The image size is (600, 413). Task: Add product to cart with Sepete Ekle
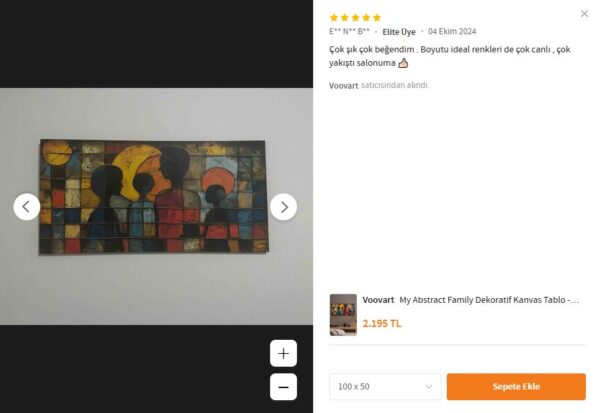pyautogui.click(x=516, y=387)
